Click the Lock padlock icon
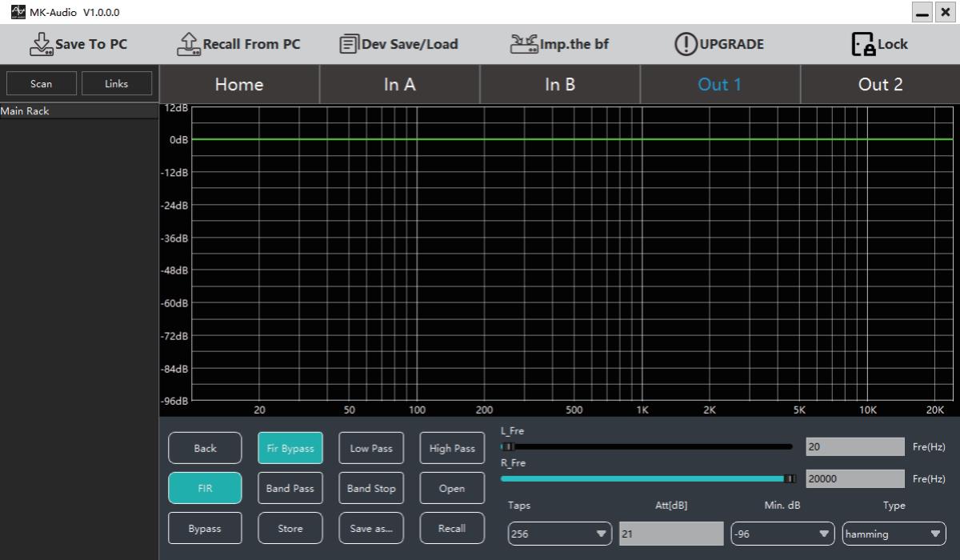 coord(863,44)
